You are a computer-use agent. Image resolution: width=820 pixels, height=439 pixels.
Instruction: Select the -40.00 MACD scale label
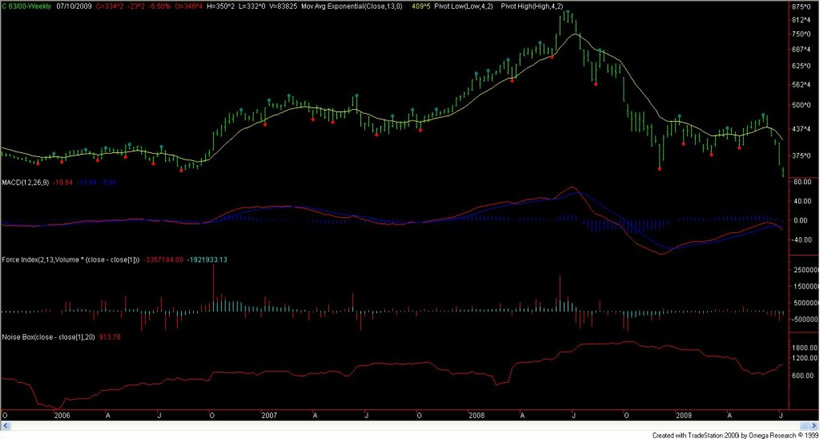(x=801, y=240)
